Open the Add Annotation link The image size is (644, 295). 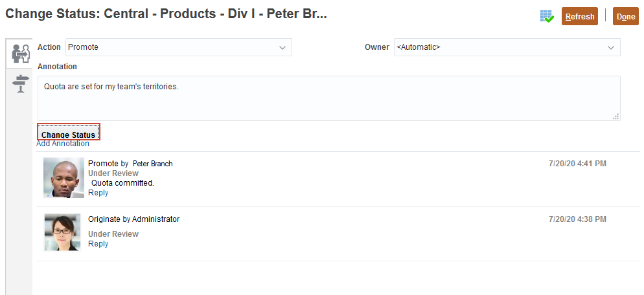tap(63, 144)
